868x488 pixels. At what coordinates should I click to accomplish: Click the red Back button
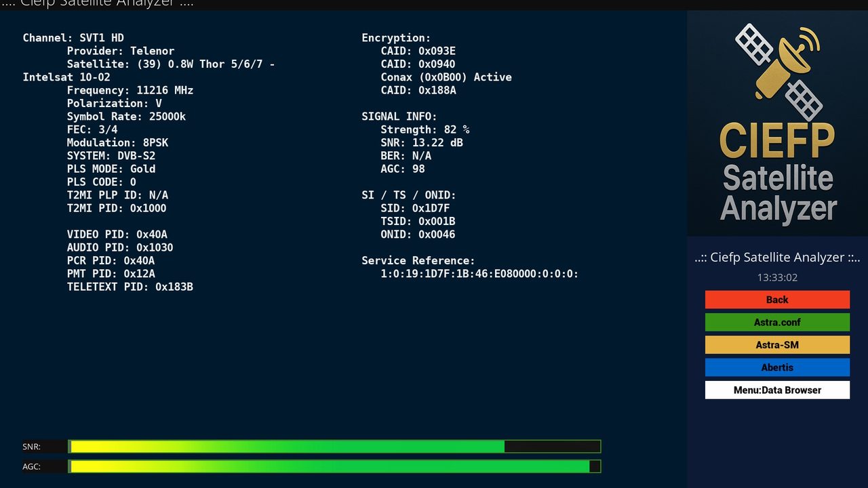tap(777, 300)
